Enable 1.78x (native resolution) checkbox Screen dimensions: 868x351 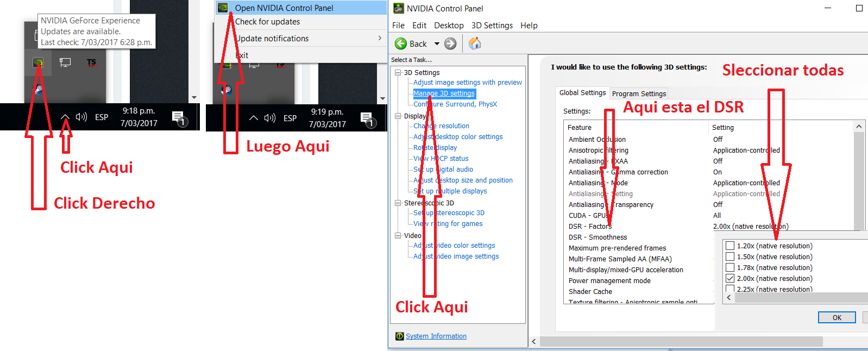click(x=730, y=267)
